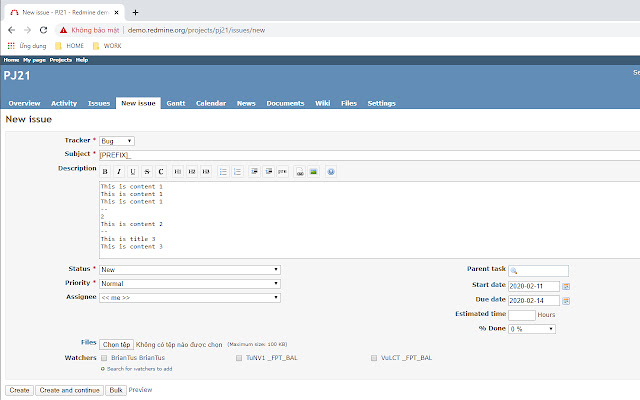640x400 pixels.
Task: Open a new browser tab
Action: coord(136,12)
